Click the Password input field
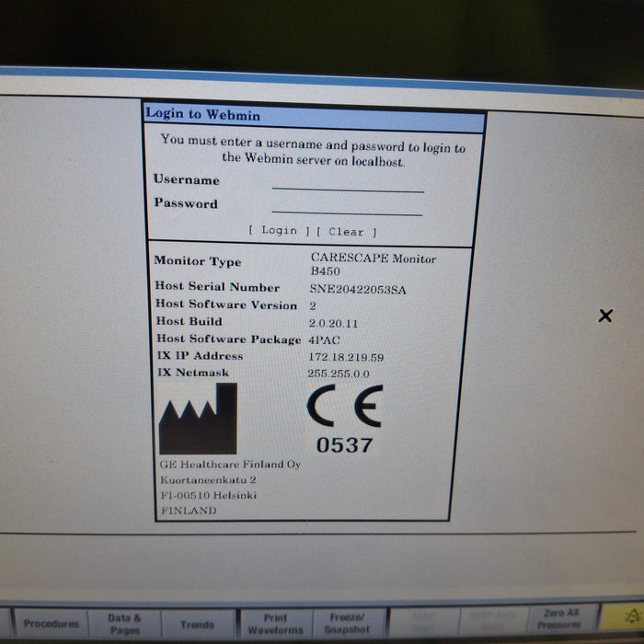Viewport: 644px width, 644px height. click(347, 207)
